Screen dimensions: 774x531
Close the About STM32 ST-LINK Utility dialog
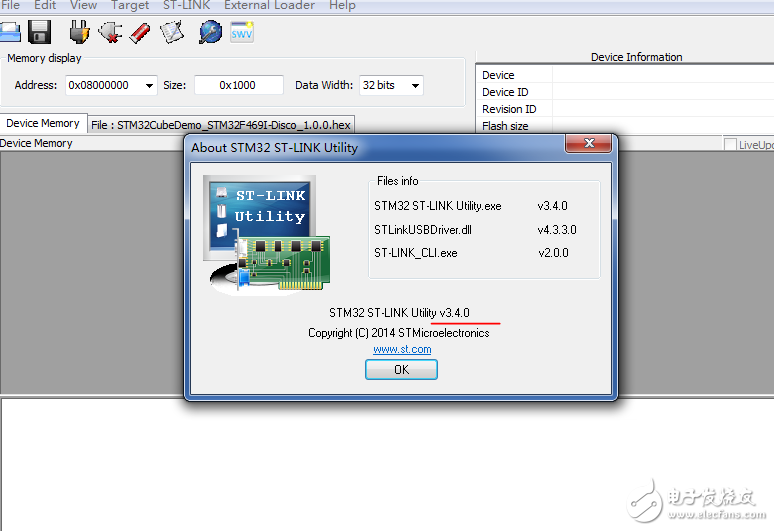(x=588, y=143)
